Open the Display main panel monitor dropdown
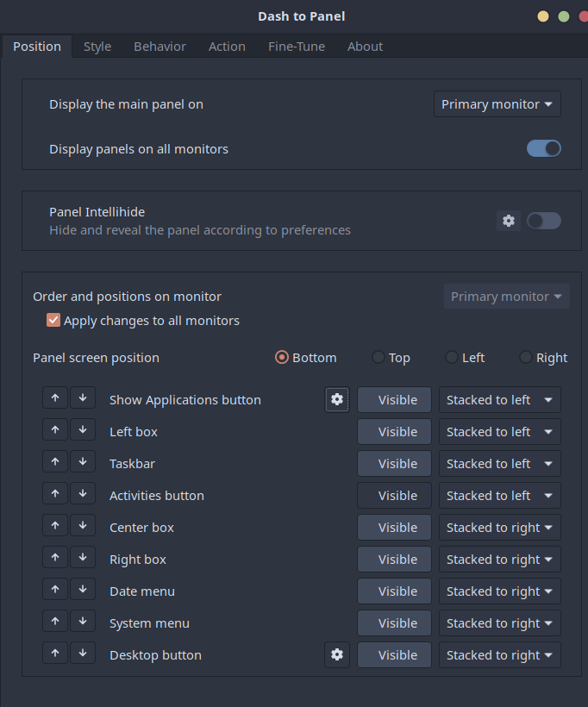Image resolution: width=588 pixels, height=707 pixels. [497, 103]
